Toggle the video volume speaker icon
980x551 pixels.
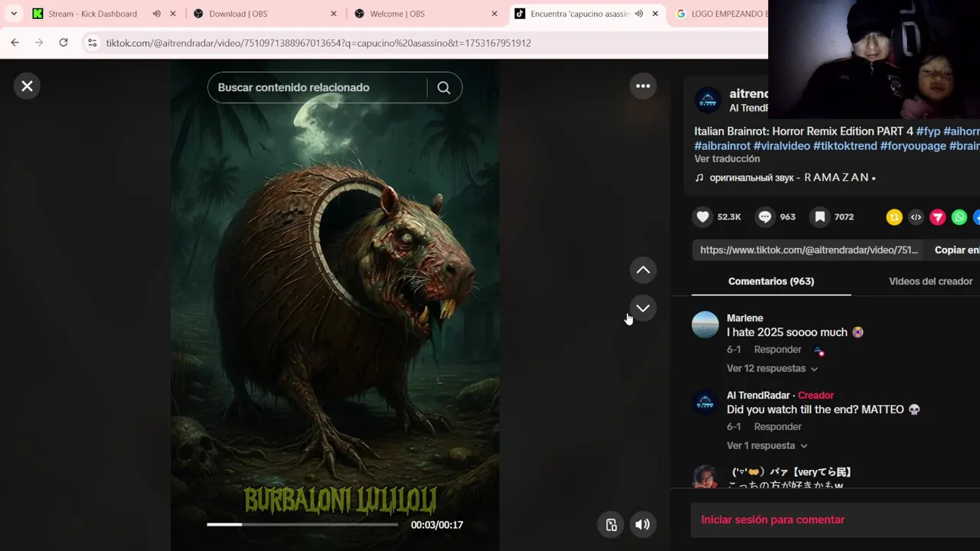[x=642, y=524]
